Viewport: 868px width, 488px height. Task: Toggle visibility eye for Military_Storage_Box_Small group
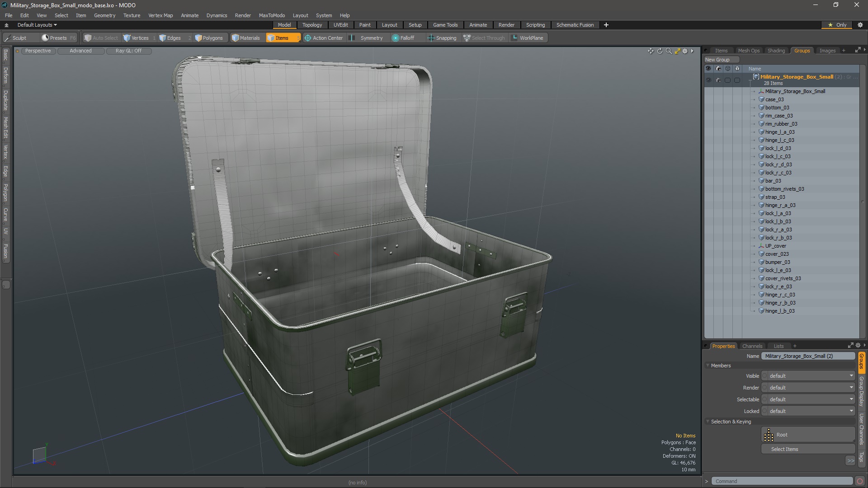click(x=708, y=80)
